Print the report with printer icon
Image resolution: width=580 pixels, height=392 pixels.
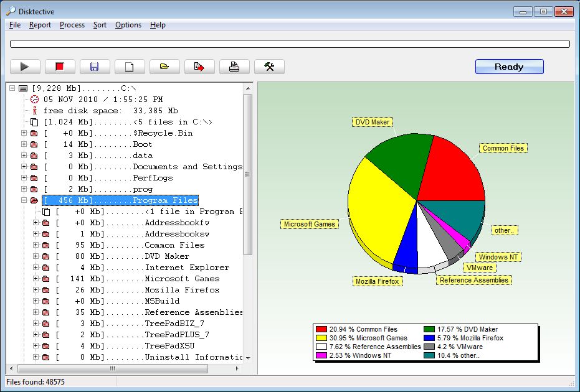(x=234, y=66)
